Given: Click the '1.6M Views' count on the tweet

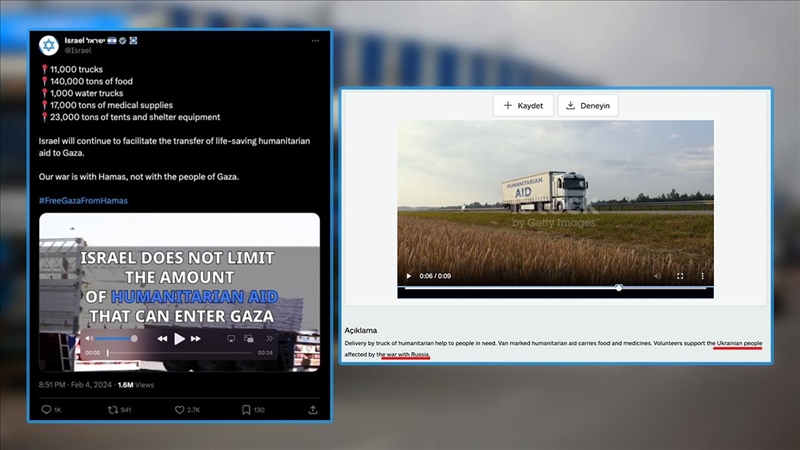Looking at the screenshot, I should point(136,385).
